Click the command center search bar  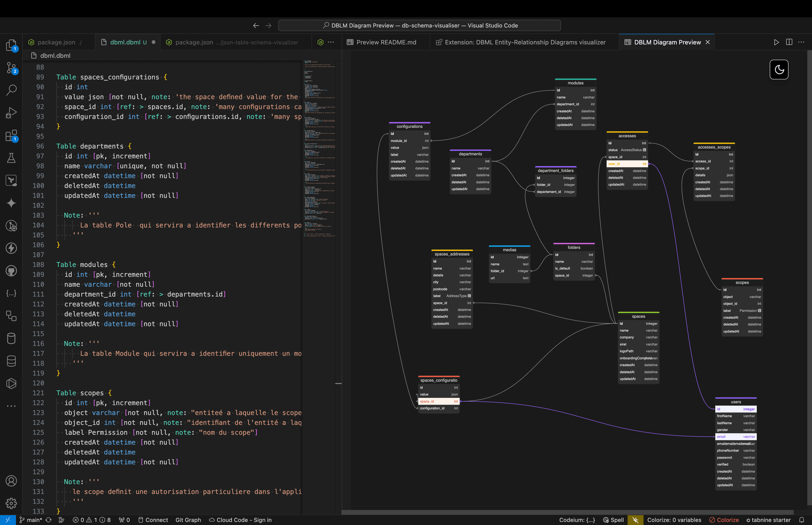(x=419, y=25)
